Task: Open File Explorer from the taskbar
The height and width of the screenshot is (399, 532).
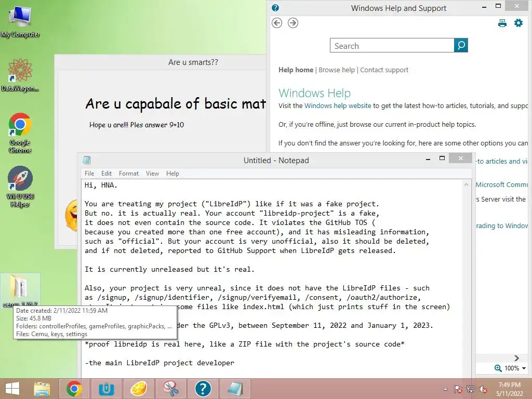Action: point(42,389)
